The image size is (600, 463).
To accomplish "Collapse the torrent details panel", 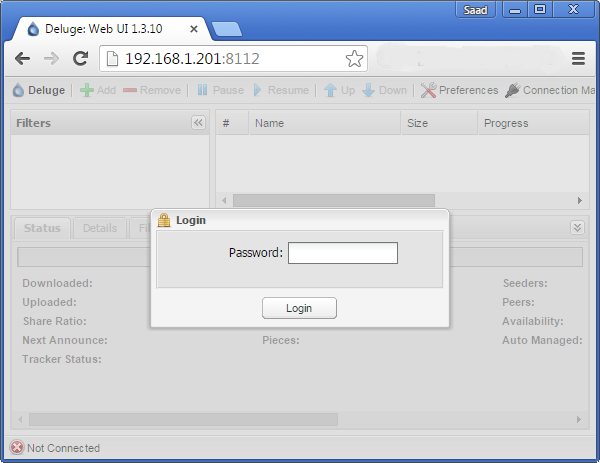I will click(x=577, y=228).
